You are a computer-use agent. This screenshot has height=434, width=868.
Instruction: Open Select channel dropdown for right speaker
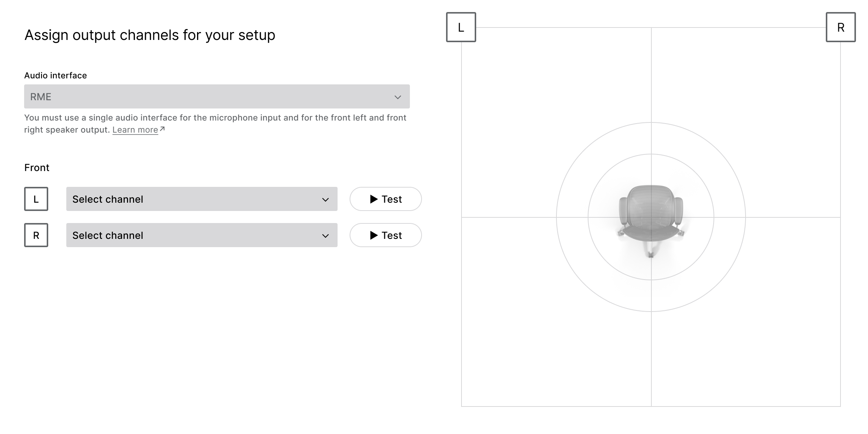pos(202,235)
